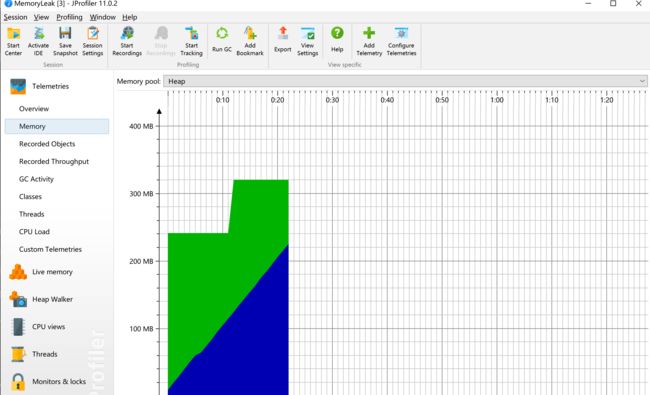Viewport: 650px width, 395px height.
Task: Open the View menu
Action: tap(41, 17)
